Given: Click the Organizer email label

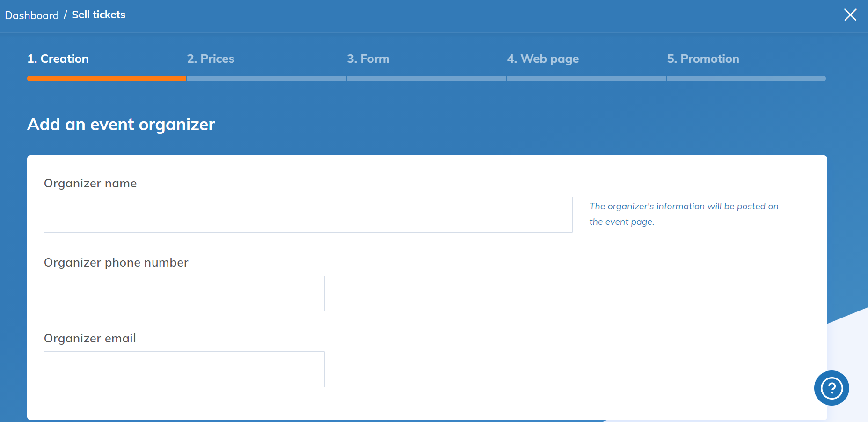Looking at the screenshot, I should click(x=90, y=339).
